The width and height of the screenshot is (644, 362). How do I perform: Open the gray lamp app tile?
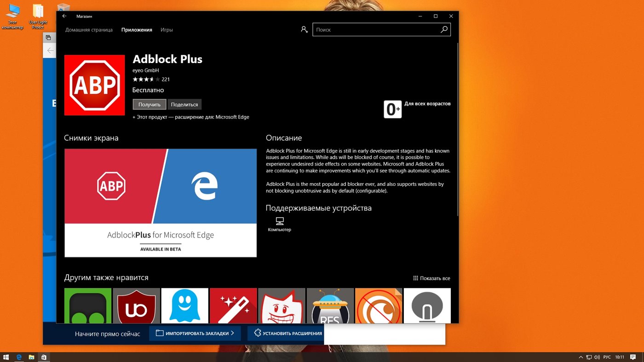point(427,306)
